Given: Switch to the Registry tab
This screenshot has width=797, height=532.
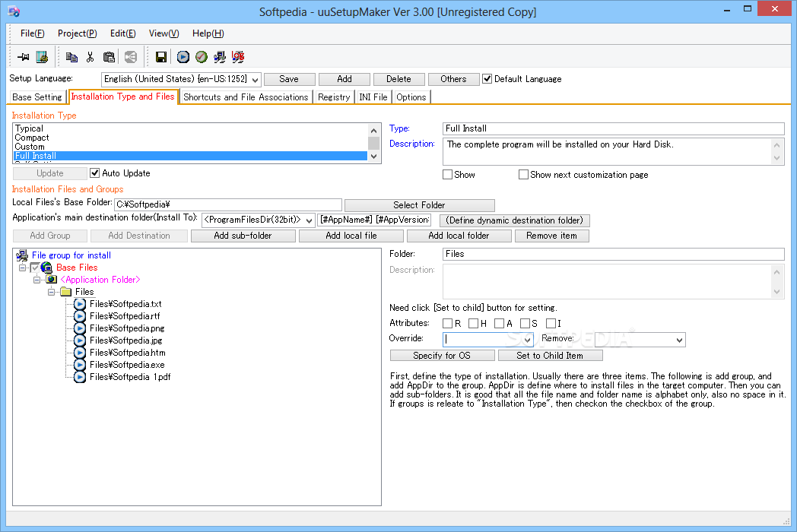Looking at the screenshot, I should point(334,97).
